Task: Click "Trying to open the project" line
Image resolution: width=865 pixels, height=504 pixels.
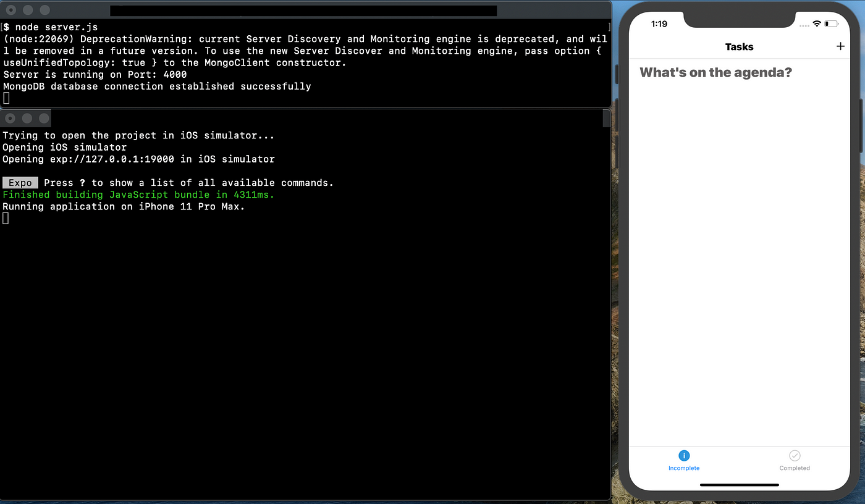Action: (138, 135)
